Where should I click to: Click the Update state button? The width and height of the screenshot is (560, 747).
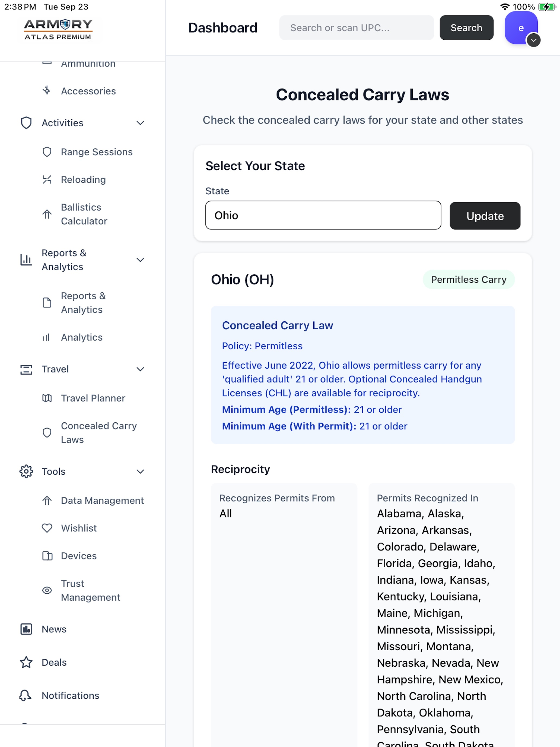[x=485, y=216]
